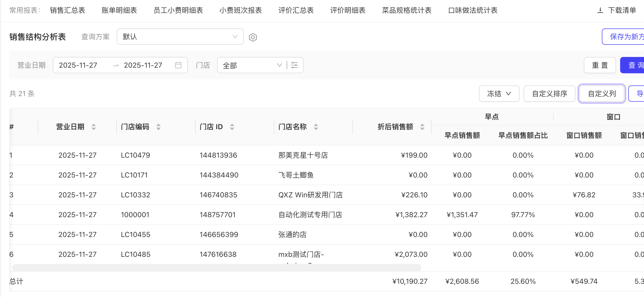
Task: Click the query scheme settings hexagon icon
Action: tap(253, 37)
